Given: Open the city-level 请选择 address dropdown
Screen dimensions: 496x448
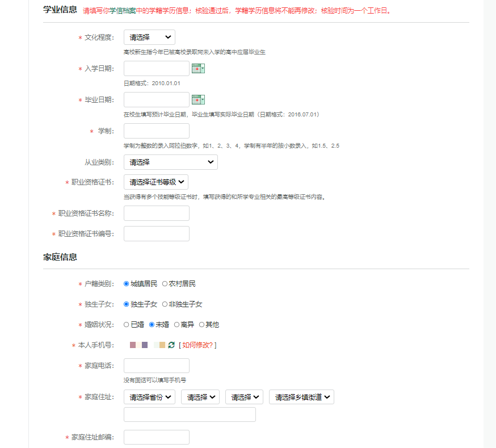Looking at the screenshot, I should (200, 397).
